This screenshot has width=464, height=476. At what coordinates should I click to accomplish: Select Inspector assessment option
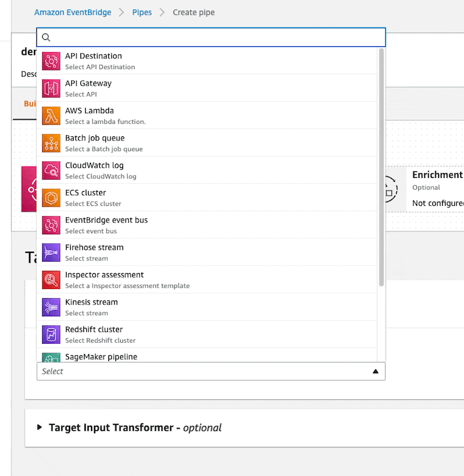(206, 280)
